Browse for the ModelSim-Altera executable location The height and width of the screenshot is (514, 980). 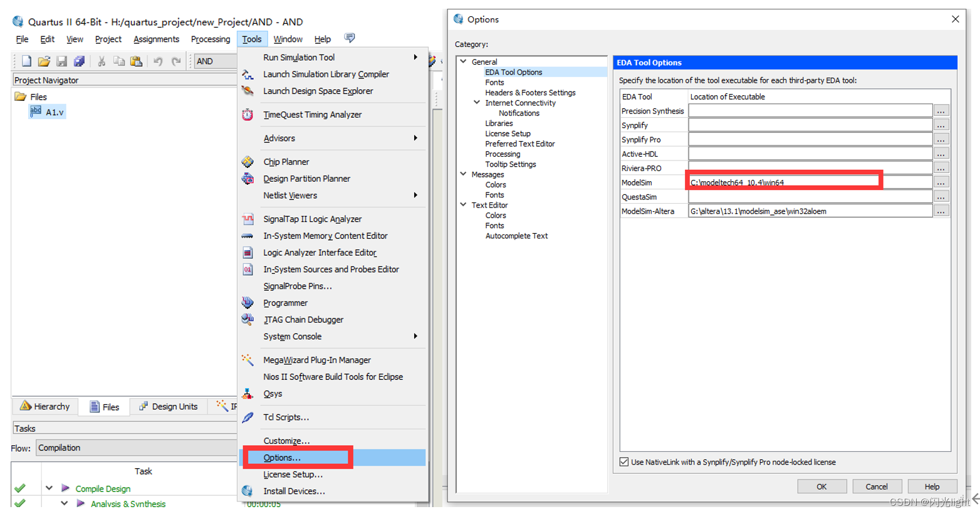point(941,211)
